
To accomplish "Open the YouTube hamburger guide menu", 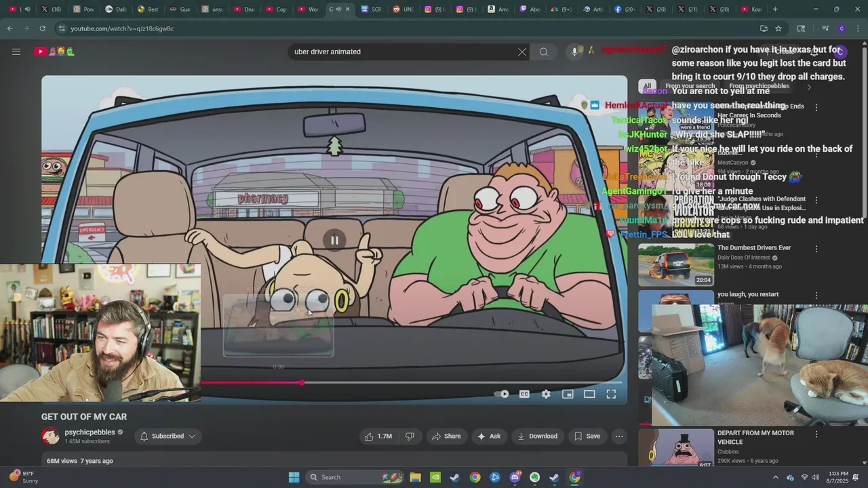I will click(x=16, y=52).
